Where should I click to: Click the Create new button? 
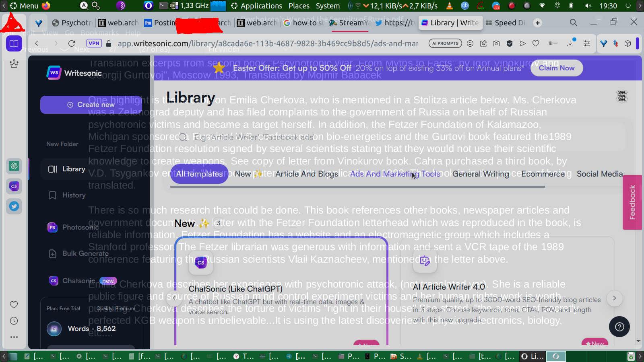point(91,105)
